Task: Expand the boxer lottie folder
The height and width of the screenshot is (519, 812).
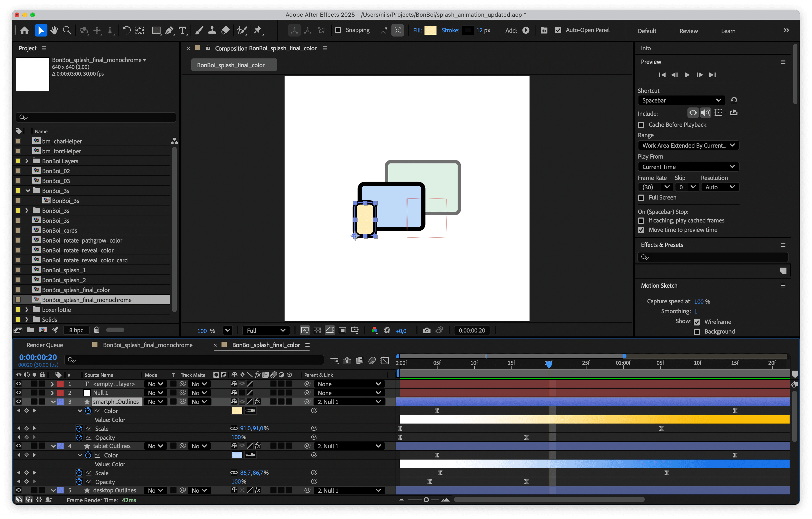Action: point(27,309)
